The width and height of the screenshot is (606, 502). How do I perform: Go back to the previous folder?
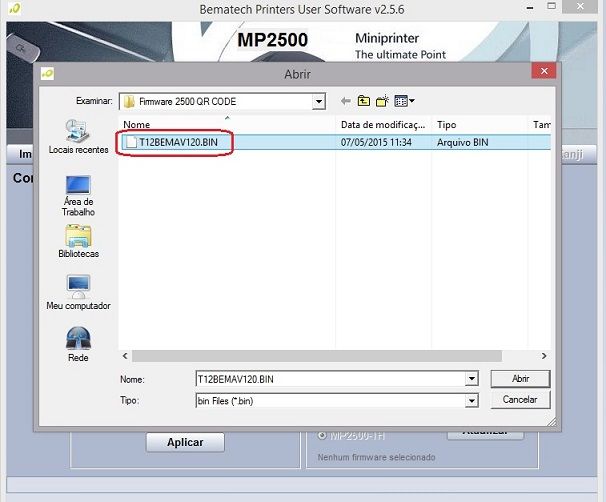[x=346, y=101]
